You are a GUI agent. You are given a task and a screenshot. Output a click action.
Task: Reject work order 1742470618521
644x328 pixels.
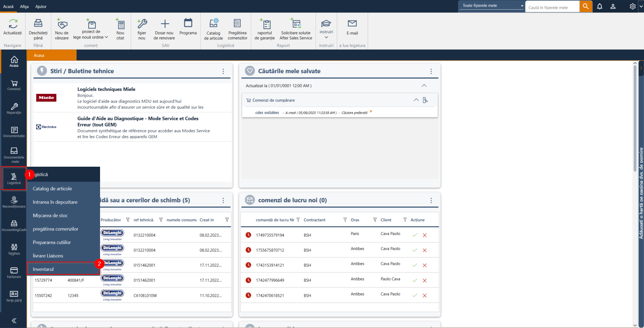[x=425, y=295]
